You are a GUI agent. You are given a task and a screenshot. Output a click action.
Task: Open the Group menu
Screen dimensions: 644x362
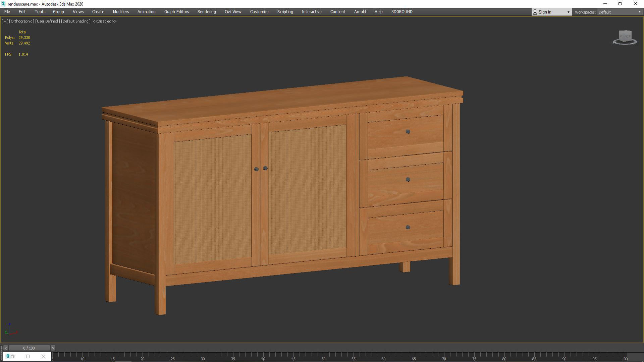coord(58,12)
